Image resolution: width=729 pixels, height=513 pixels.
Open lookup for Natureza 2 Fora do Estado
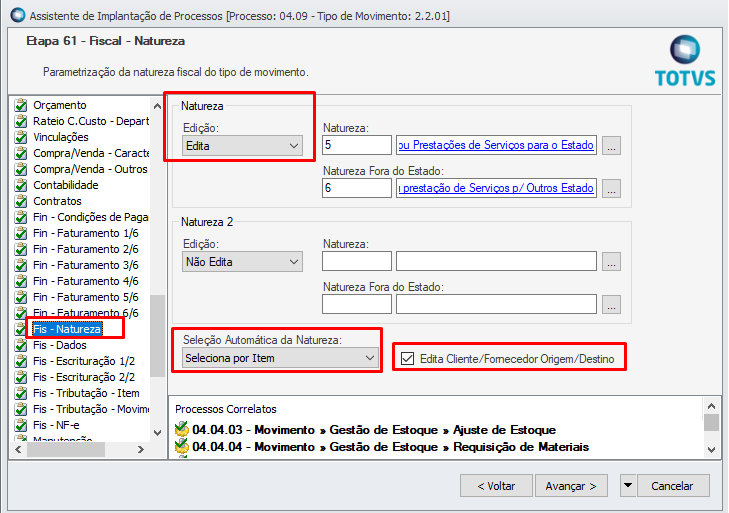611,305
